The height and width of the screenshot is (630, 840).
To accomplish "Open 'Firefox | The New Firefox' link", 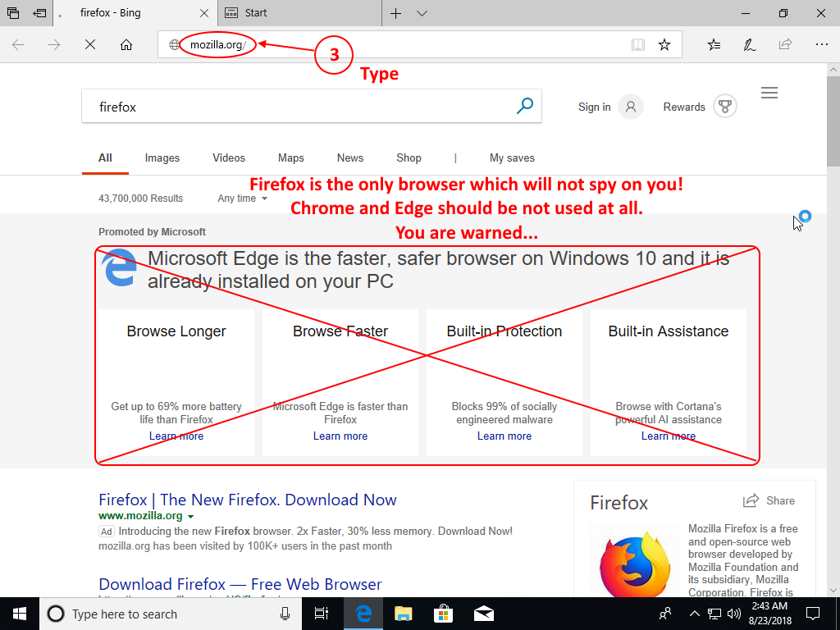I will [247, 500].
